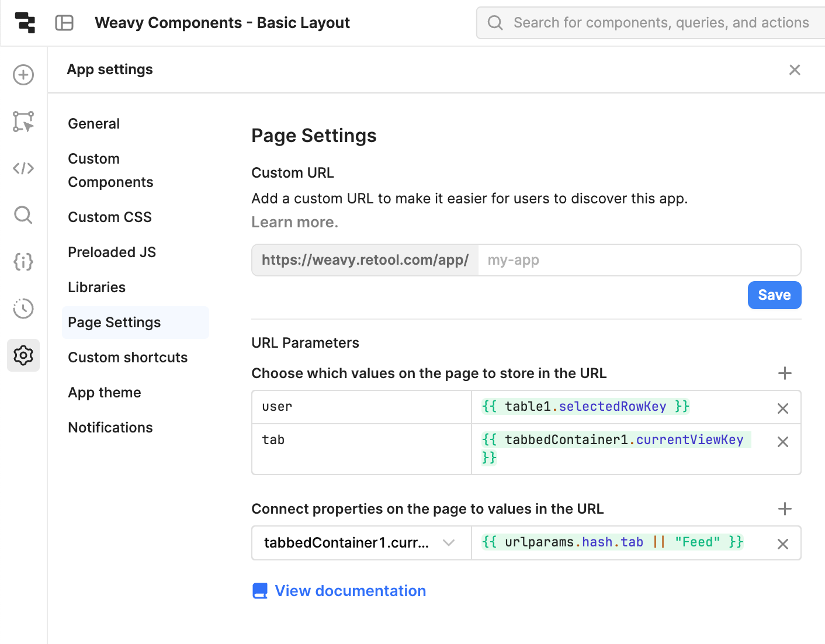The width and height of the screenshot is (825, 644).
Task: Open the tabbedContainer1 property dropdown
Action: tap(449, 543)
